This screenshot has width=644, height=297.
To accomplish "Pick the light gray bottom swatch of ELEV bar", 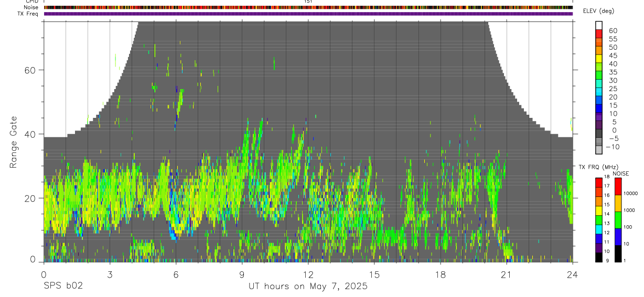I will 599,150.
